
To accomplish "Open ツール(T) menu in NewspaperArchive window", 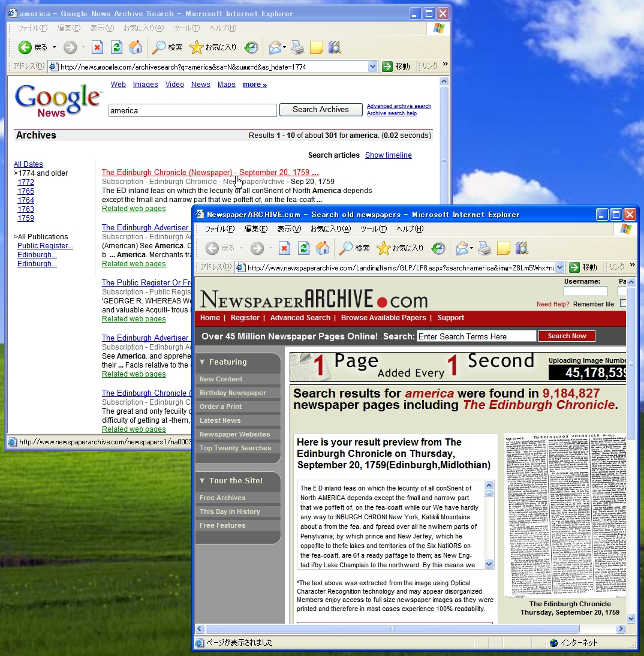I will click(374, 229).
